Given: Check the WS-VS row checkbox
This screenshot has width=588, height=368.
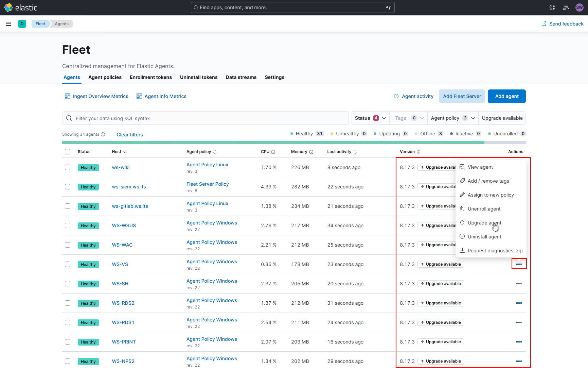Looking at the screenshot, I should [x=68, y=264].
